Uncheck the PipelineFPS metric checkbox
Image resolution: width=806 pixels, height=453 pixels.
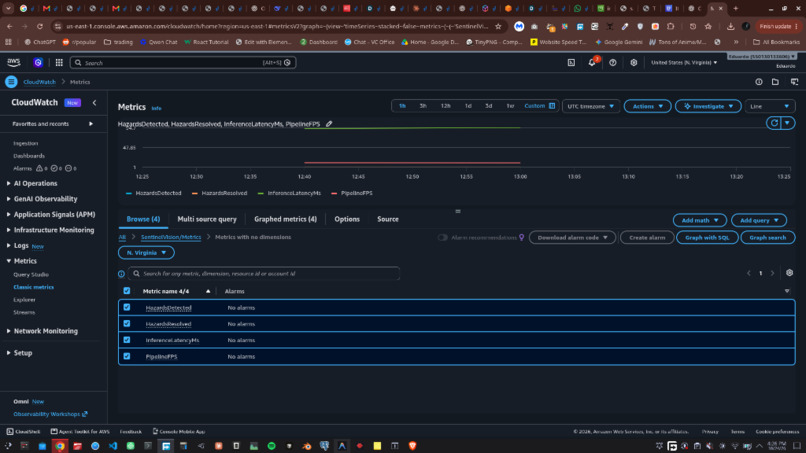tap(126, 356)
